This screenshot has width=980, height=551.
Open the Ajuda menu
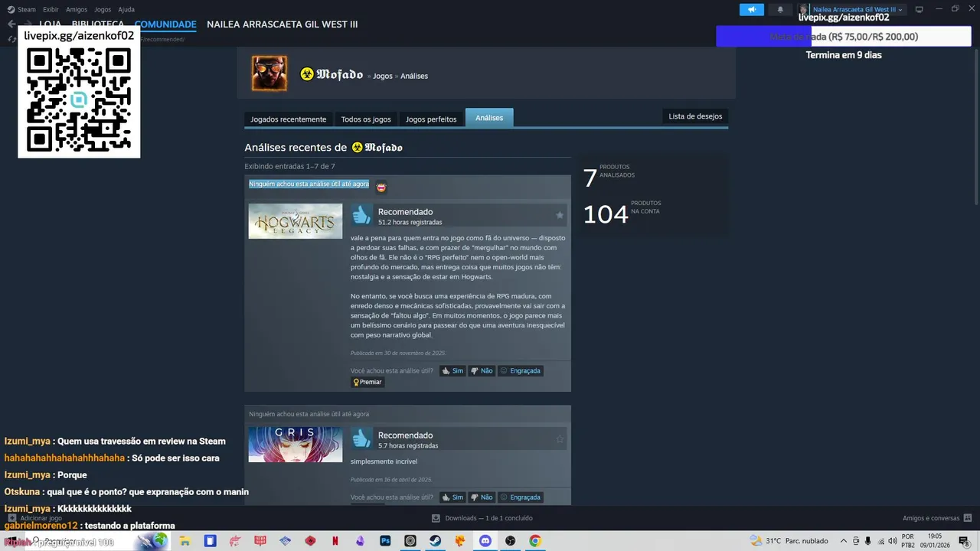[x=126, y=9]
